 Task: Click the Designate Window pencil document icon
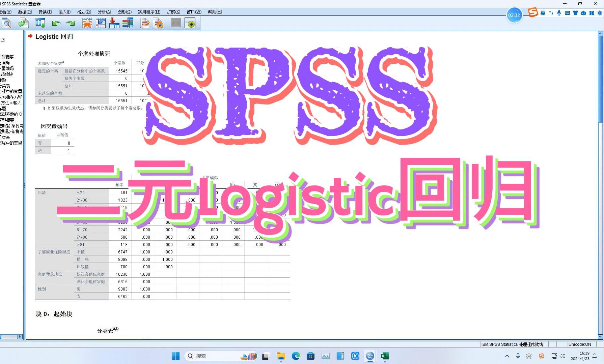click(x=145, y=23)
